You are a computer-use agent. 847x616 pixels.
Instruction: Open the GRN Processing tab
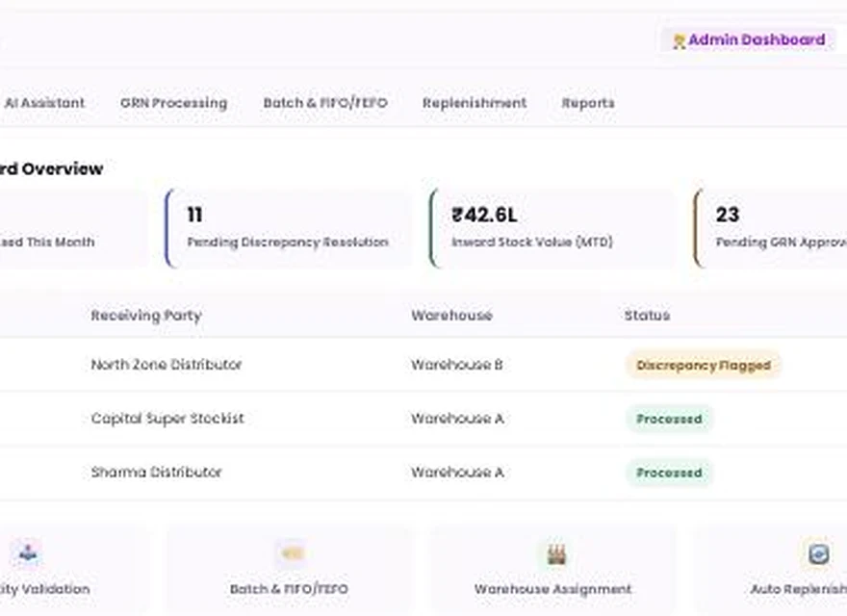[173, 103]
